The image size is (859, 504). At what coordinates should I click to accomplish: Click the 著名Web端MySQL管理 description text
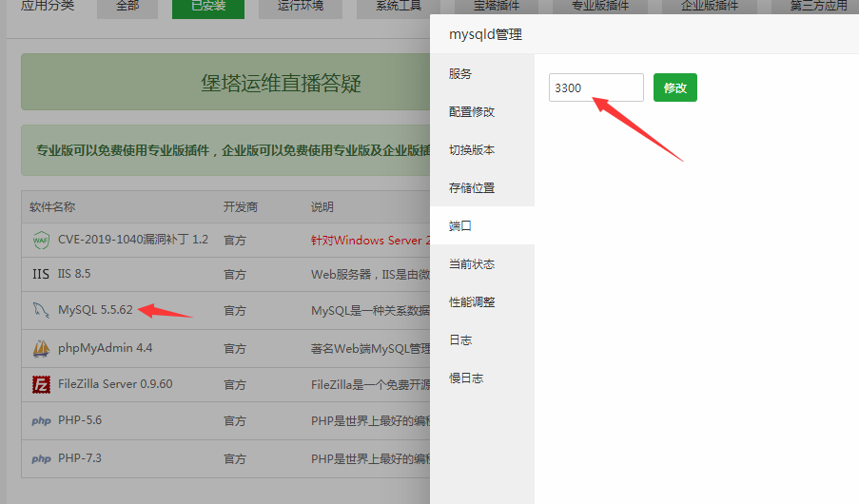click(371, 348)
